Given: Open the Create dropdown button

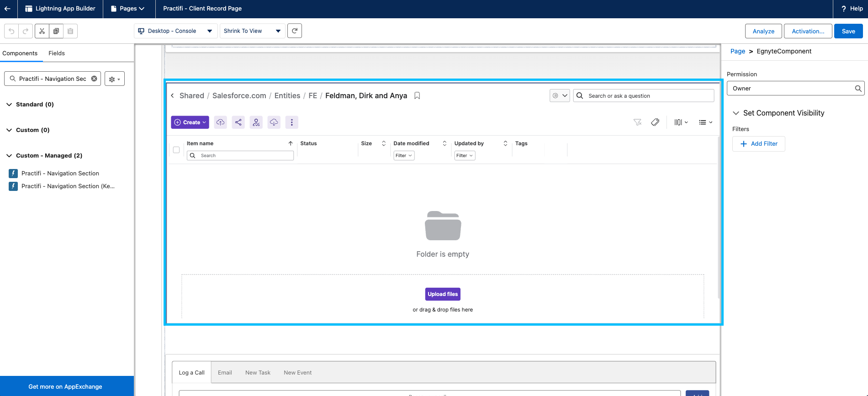Looking at the screenshot, I should click(x=190, y=122).
